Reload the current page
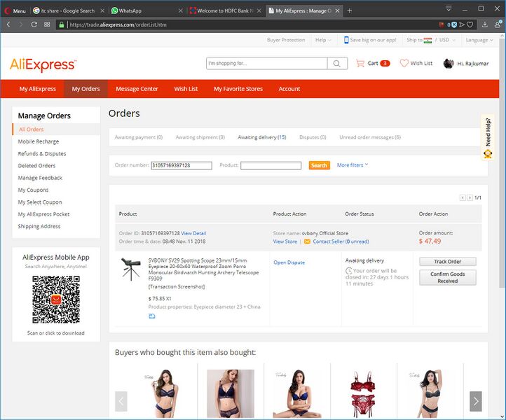Screen dimensions: 506x420 (34, 24)
